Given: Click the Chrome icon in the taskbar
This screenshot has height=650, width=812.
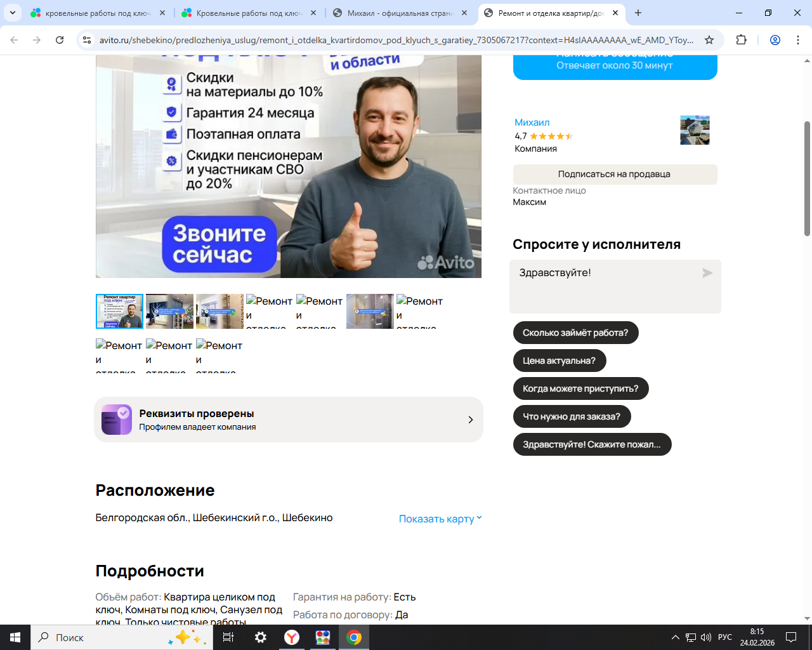Looking at the screenshot, I should (x=354, y=637).
